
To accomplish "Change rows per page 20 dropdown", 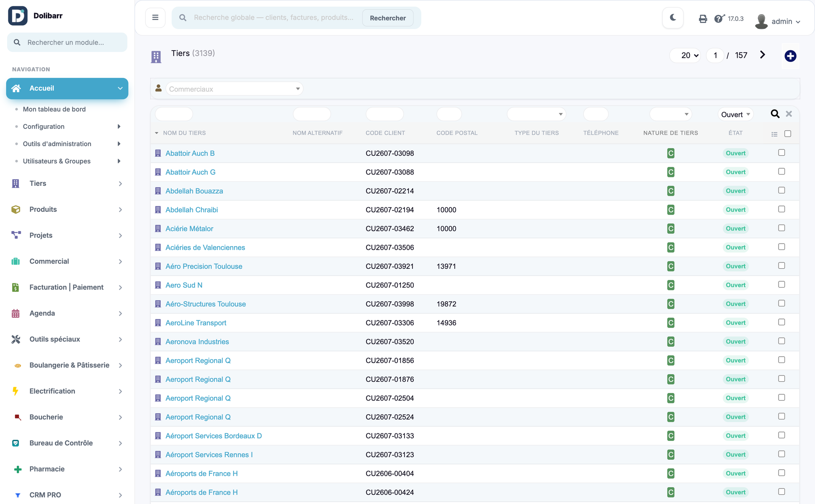I will click(x=685, y=55).
